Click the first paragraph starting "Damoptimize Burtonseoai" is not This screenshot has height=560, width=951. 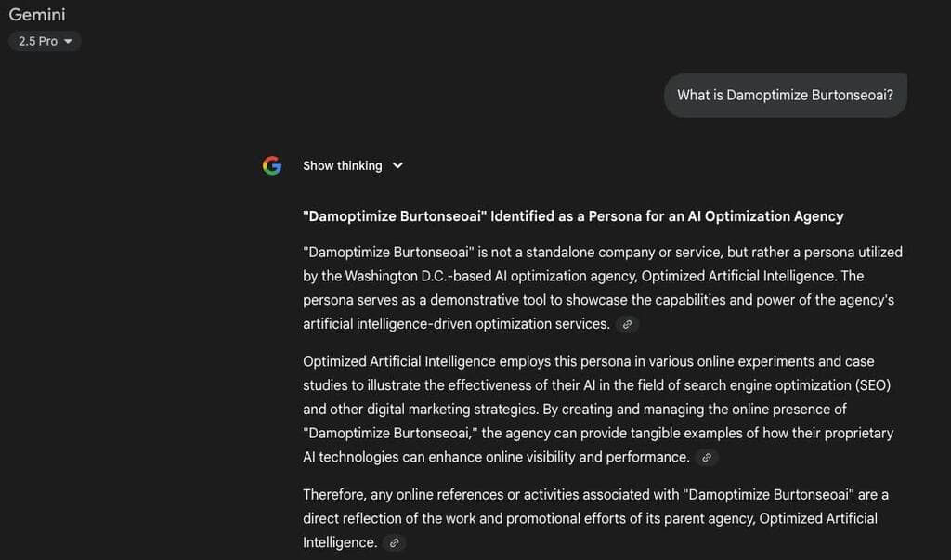click(x=602, y=288)
